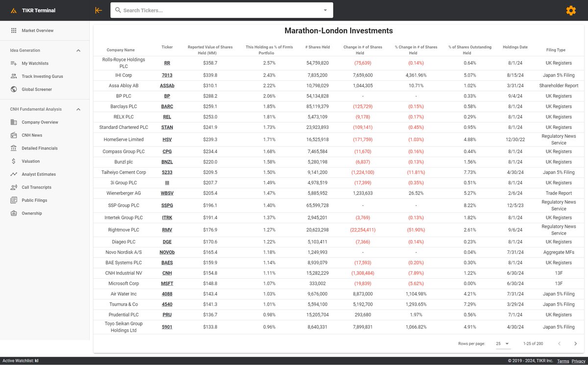588x365 pixels.
Task: Sort by Reported Value of Shares Held header
Action: (x=210, y=50)
